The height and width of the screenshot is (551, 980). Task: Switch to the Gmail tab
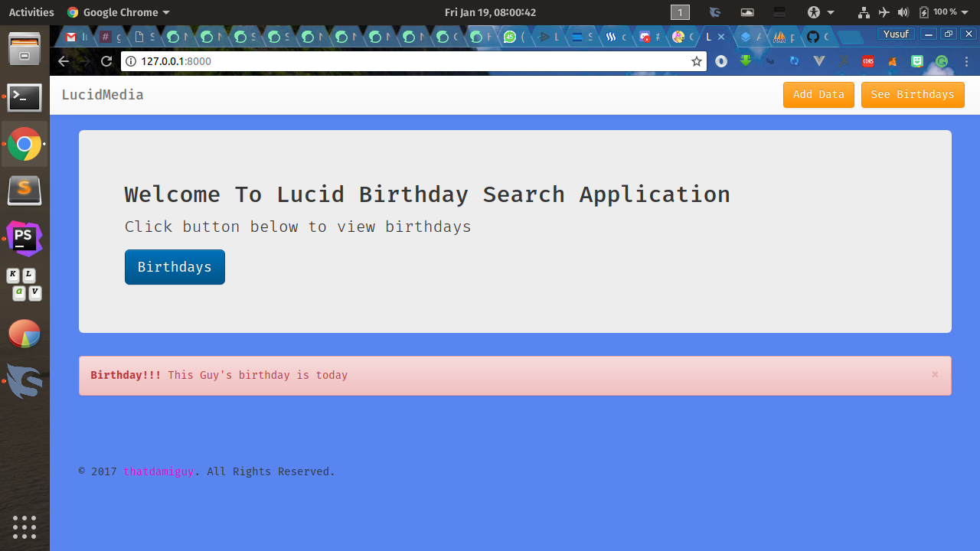pos(75,37)
